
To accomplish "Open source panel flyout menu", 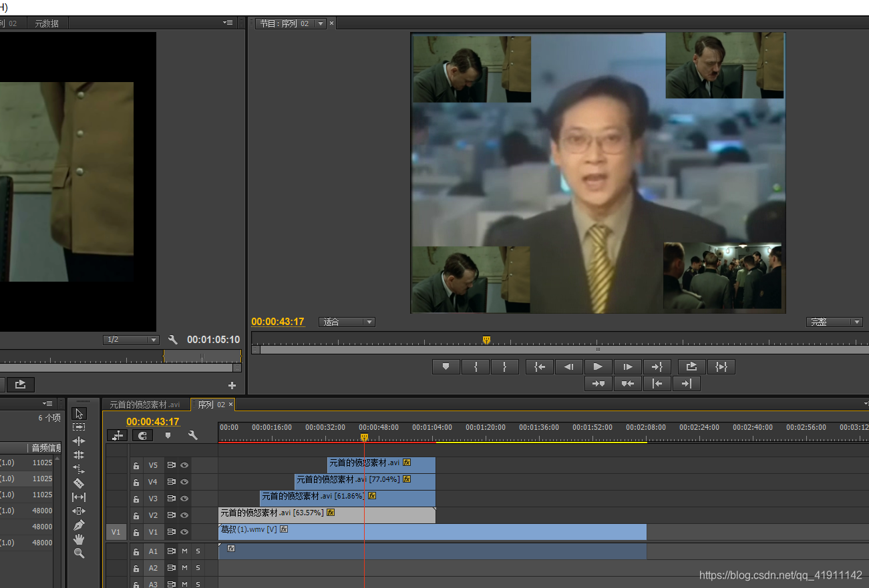I will click(x=228, y=23).
